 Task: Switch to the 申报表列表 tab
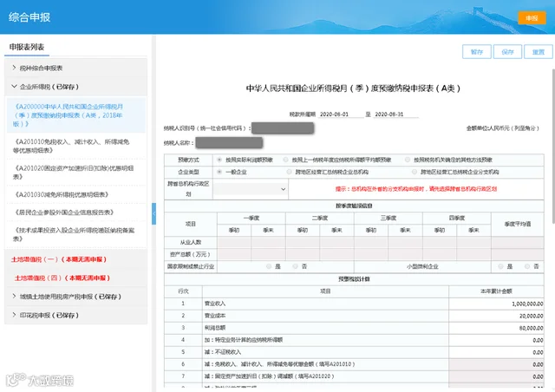point(27,47)
